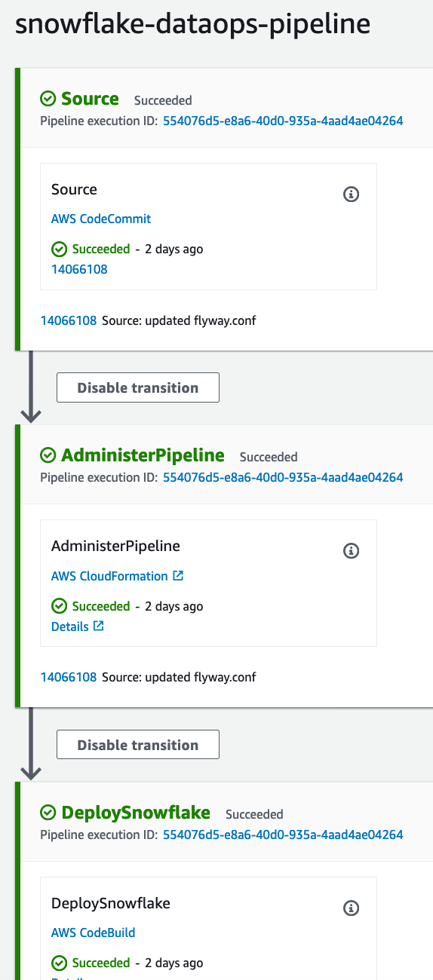Viewport: 433px width, 980px height.
Task: Disable transition before DeploySnowflake stage
Action: click(138, 745)
